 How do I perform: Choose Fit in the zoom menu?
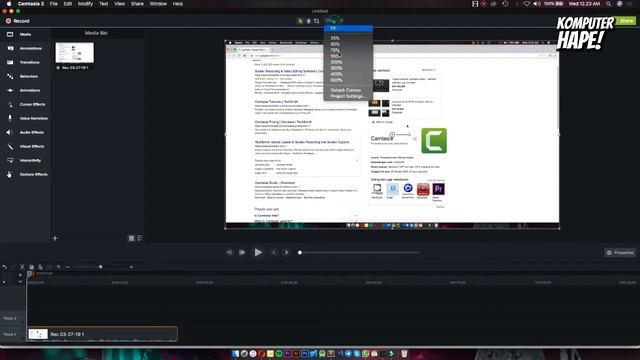point(348,28)
